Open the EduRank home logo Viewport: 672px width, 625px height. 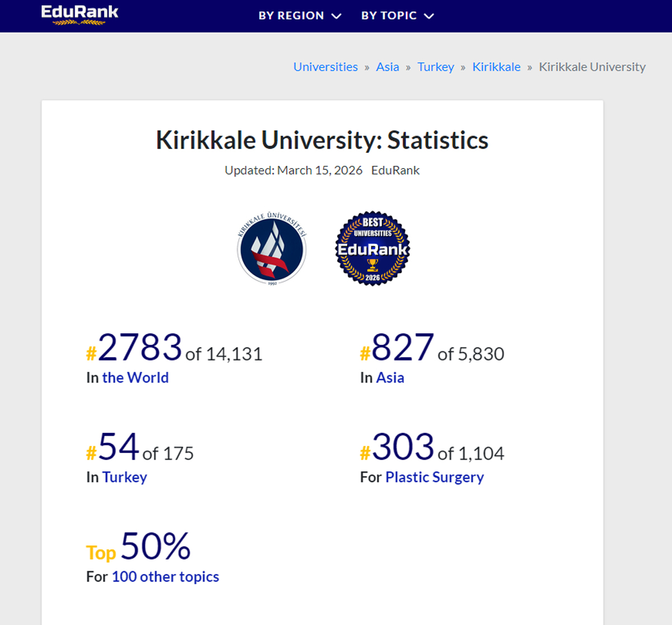80,15
